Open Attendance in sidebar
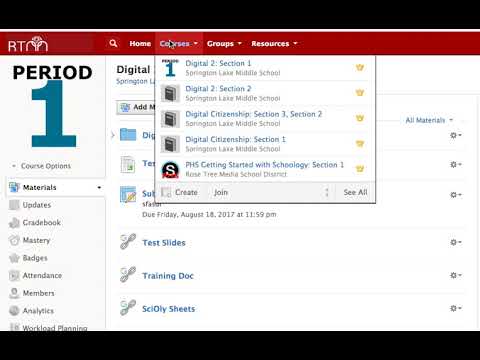 [x=42, y=275]
